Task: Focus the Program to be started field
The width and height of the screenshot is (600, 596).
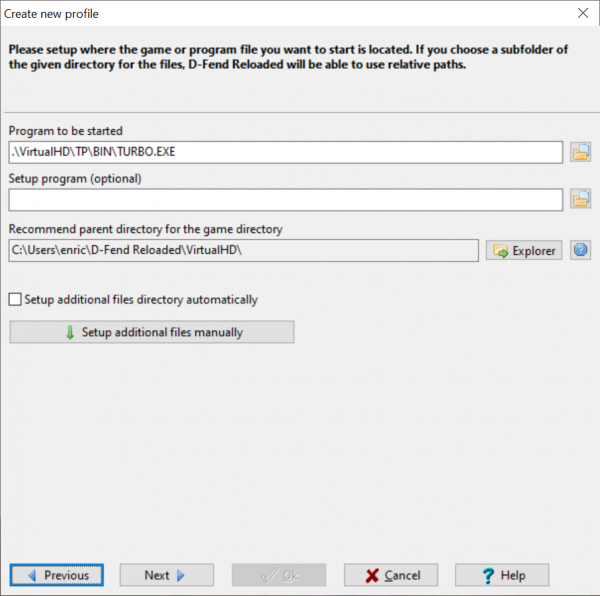Action: pos(285,152)
